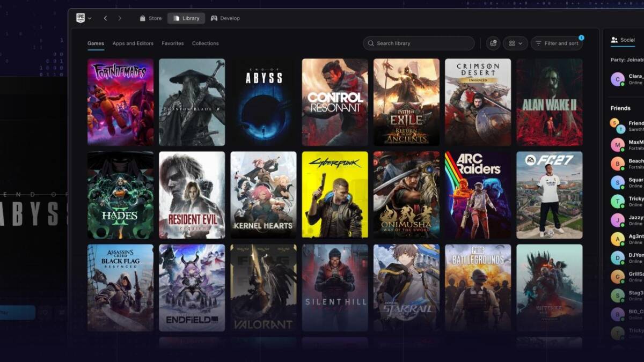Screen dimensions: 644x362
Task: Open the Fortnitemares game tile
Action: [120, 102]
